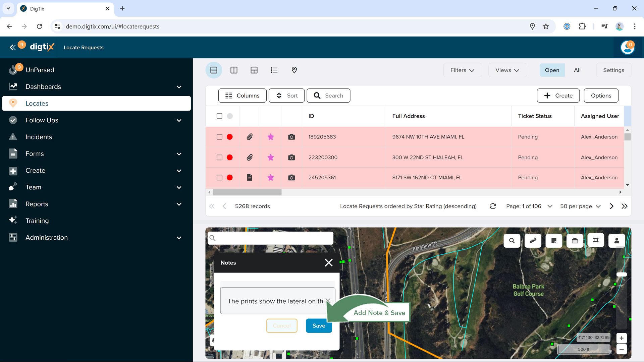Open the Filters dropdown
The width and height of the screenshot is (644, 362).
(x=462, y=70)
